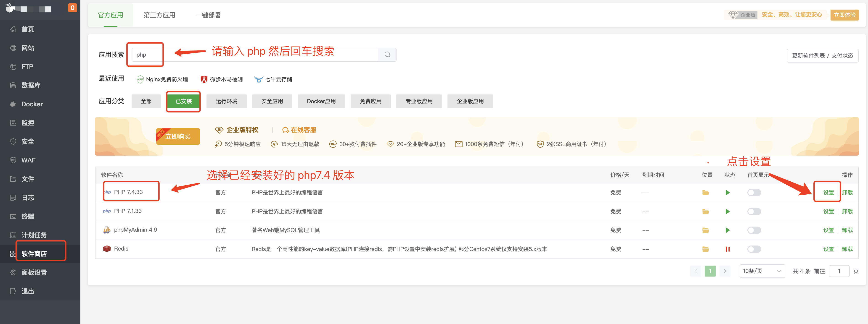
Task: Enable homepage display for PHP 7.1.33
Action: point(754,211)
